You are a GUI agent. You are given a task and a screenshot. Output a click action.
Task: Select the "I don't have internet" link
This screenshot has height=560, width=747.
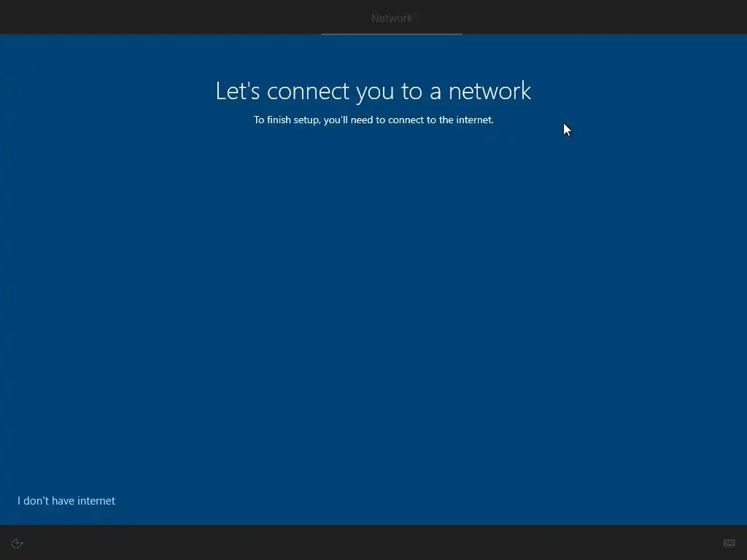[x=66, y=500]
